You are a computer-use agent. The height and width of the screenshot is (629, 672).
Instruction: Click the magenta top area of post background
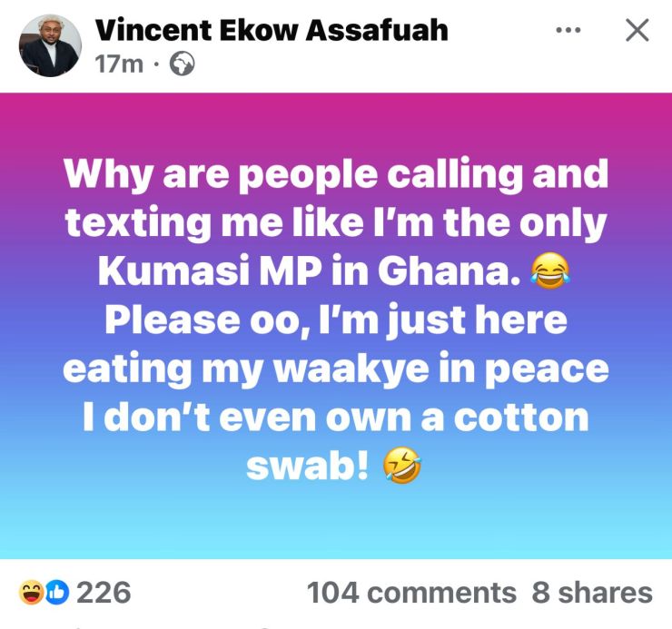click(x=335, y=113)
